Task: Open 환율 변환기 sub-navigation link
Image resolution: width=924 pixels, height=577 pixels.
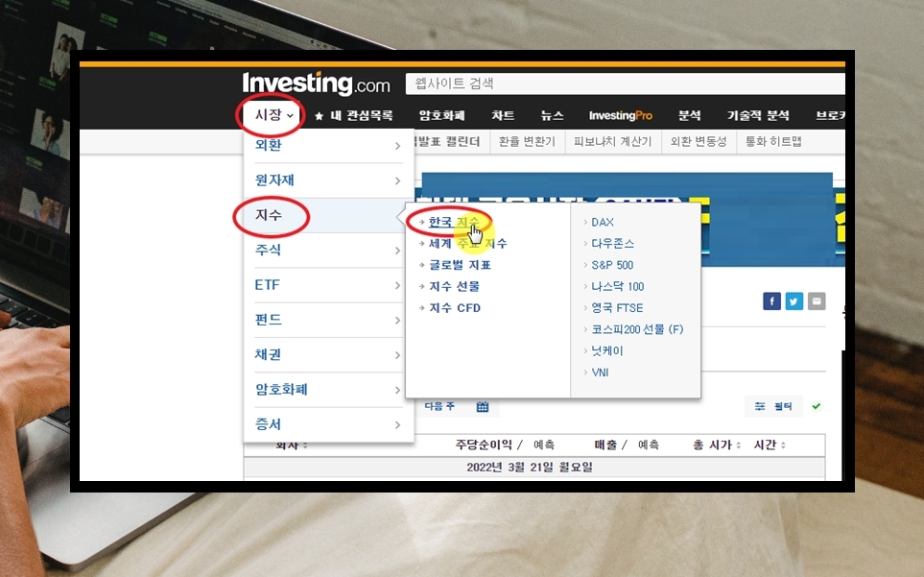Action: point(527,141)
